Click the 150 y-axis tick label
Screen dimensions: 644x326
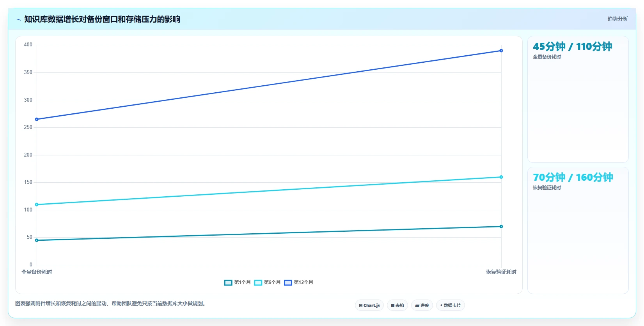pos(28,182)
